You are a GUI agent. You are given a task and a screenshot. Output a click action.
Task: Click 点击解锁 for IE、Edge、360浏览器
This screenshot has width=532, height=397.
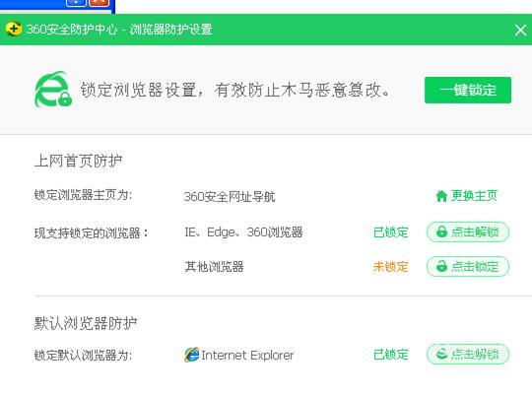[x=468, y=232]
